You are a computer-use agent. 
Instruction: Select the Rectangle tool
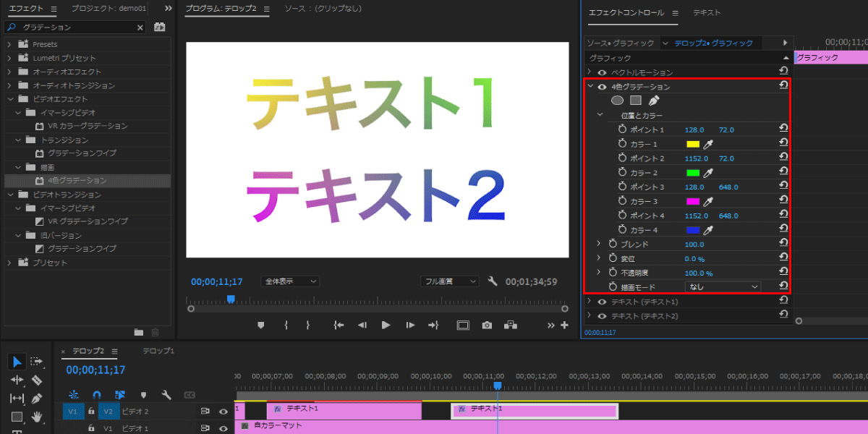[17, 417]
